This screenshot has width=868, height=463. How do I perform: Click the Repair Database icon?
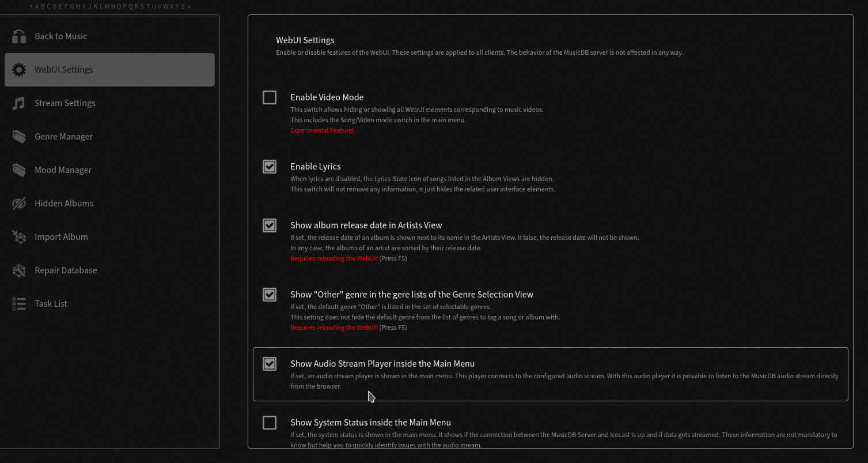[x=19, y=270]
